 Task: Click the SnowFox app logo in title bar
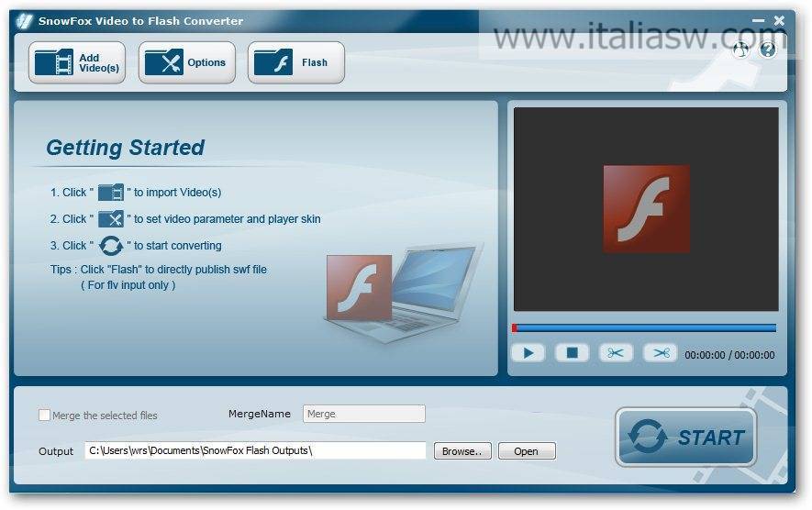coord(24,21)
